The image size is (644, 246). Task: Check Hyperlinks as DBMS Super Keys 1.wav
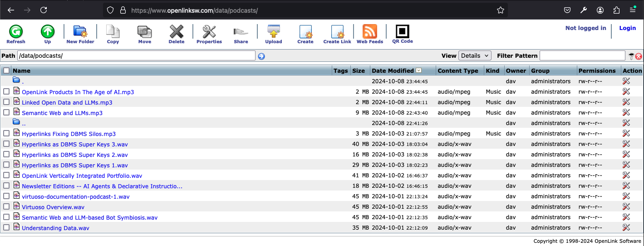pyautogui.click(x=6, y=165)
